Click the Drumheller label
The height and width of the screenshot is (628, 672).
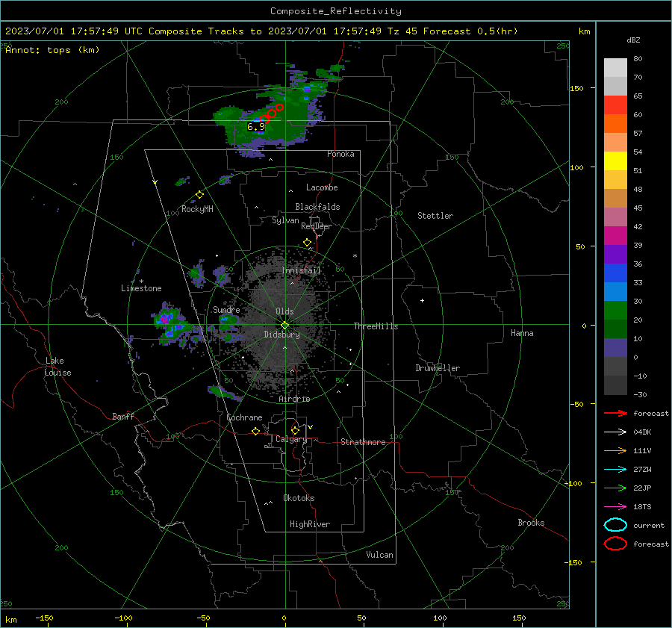(438, 368)
